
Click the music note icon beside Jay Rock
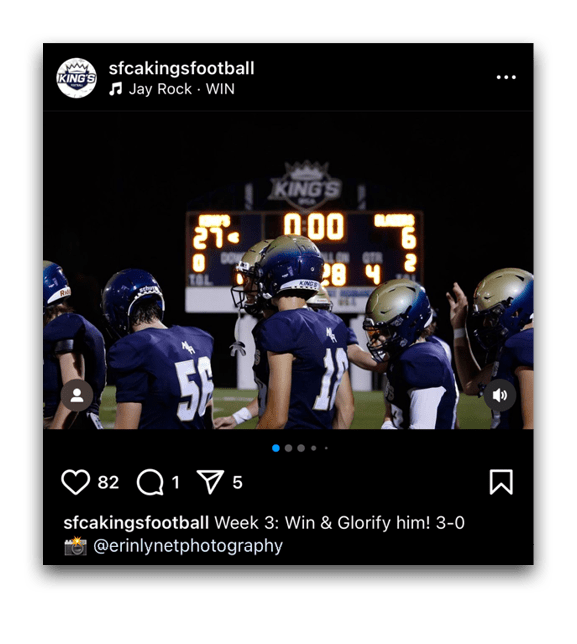pyautogui.click(x=116, y=89)
